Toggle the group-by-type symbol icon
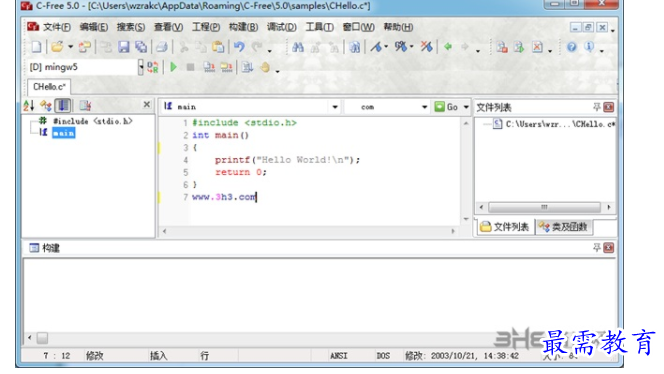 pos(46,105)
